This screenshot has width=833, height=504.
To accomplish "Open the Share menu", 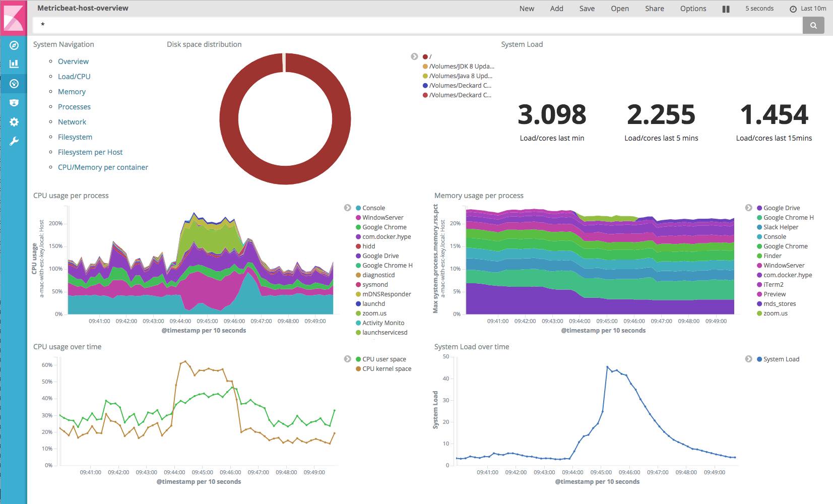I will tap(654, 9).
